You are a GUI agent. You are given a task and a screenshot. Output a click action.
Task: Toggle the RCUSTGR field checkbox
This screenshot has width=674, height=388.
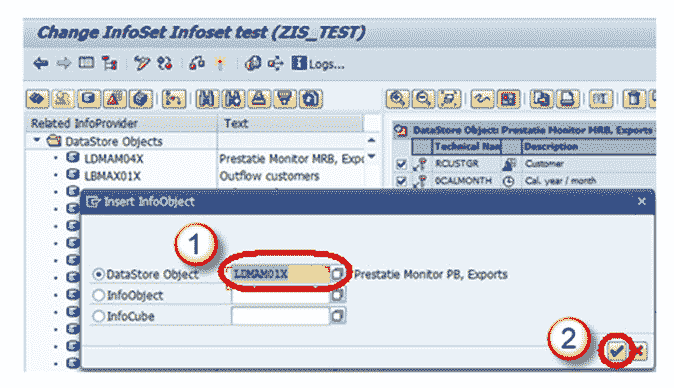401,164
